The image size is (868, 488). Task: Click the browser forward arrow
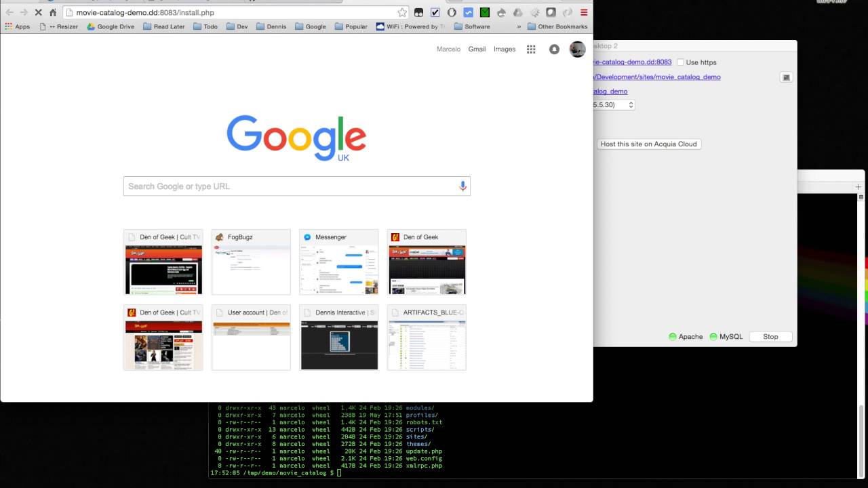(24, 12)
